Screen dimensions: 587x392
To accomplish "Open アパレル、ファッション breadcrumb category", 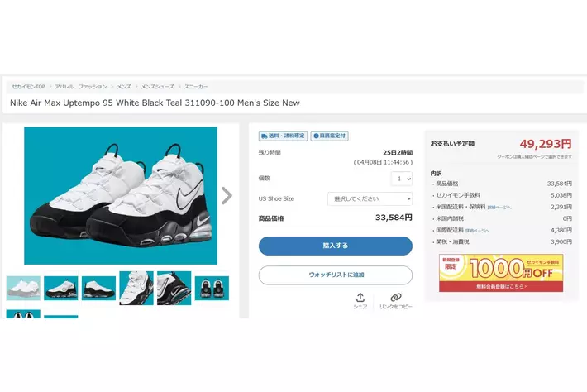I will click(81, 86).
